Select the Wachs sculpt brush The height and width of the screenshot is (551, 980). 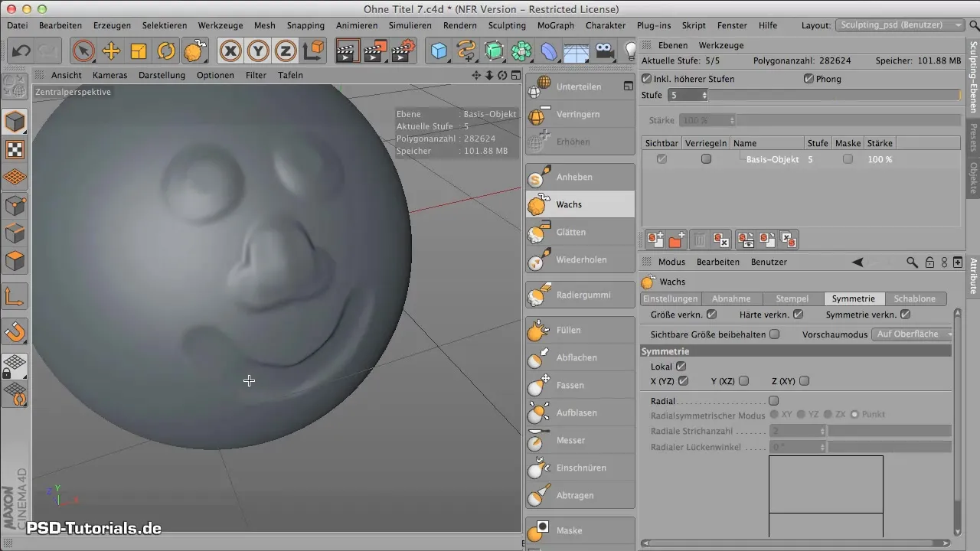pos(580,204)
